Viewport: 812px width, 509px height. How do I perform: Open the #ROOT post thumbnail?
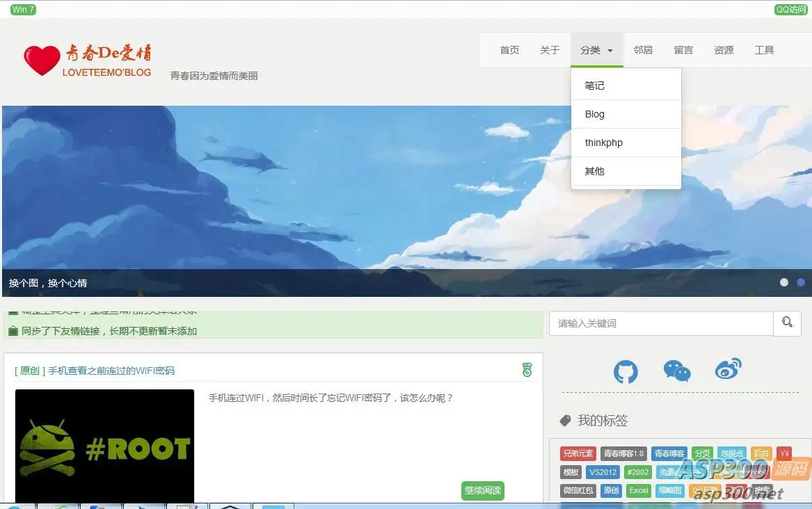[x=104, y=446]
